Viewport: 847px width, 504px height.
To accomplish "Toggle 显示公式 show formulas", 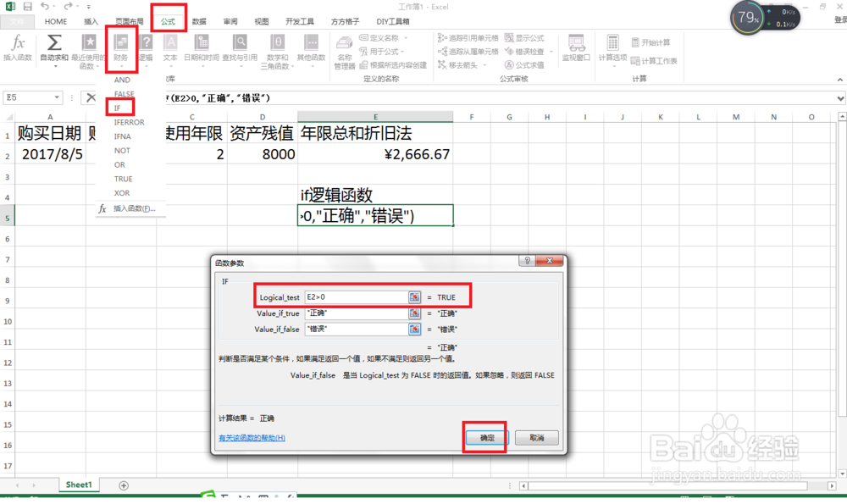I will [x=524, y=38].
